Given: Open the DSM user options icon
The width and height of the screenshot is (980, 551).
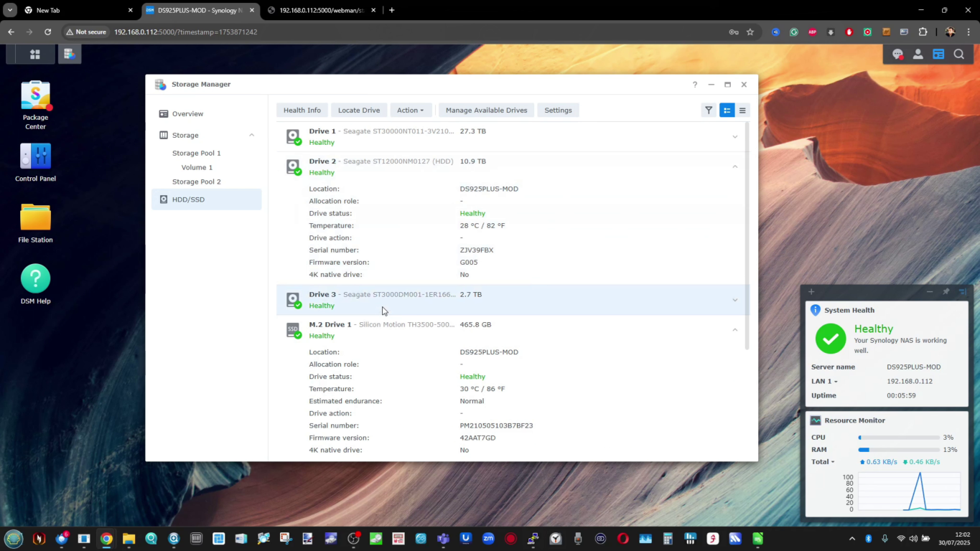Looking at the screenshot, I should (x=918, y=54).
